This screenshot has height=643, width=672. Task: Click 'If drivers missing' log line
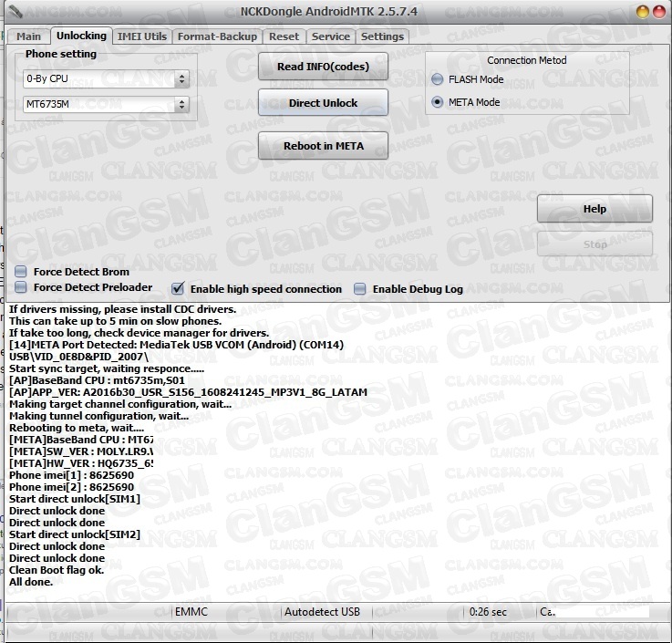pos(122,309)
